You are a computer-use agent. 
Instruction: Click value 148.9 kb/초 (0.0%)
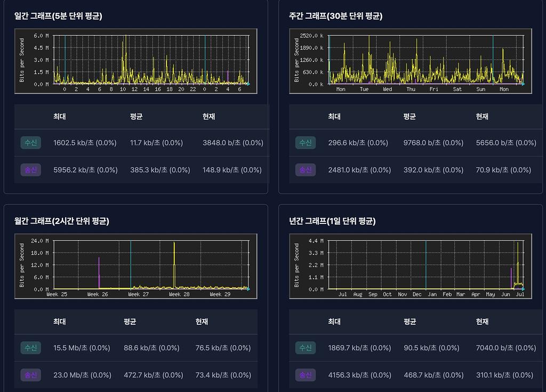(232, 170)
